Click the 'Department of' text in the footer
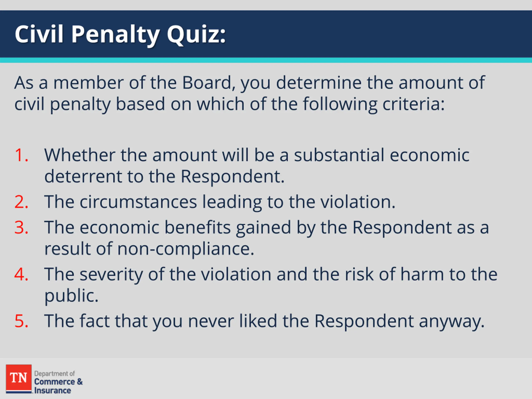Image resolution: width=532 pixels, height=399 pixels. point(55,373)
